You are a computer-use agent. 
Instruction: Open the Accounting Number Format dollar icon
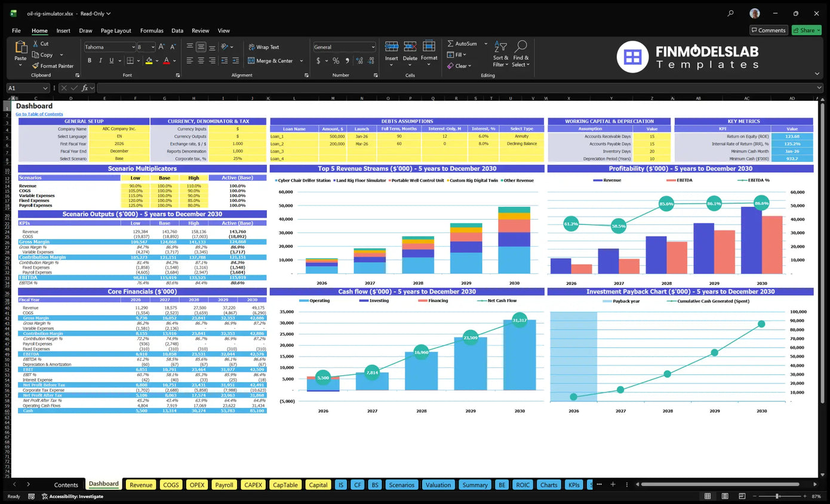click(318, 60)
